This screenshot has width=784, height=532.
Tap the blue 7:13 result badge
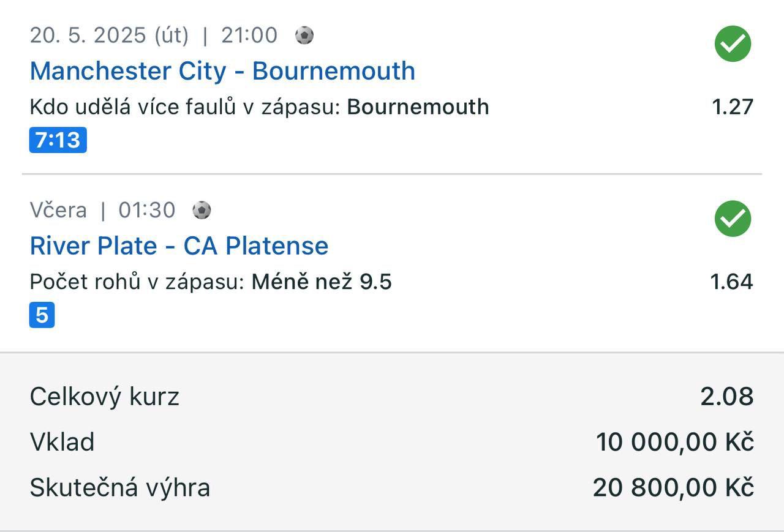pyautogui.click(x=58, y=140)
